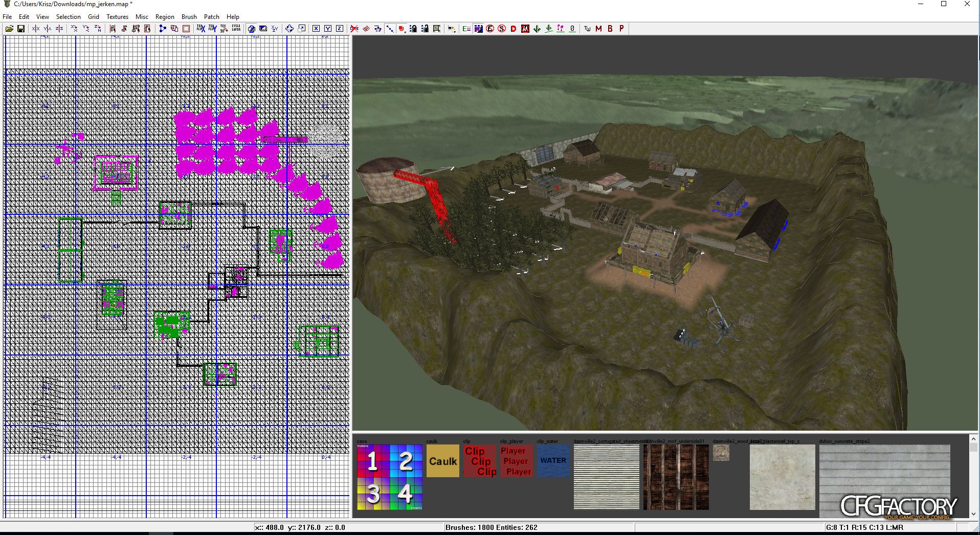Image resolution: width=980 pixels, height=535 pixels.
Task: Click the green E entity list icon
Action: pos(466,29)
